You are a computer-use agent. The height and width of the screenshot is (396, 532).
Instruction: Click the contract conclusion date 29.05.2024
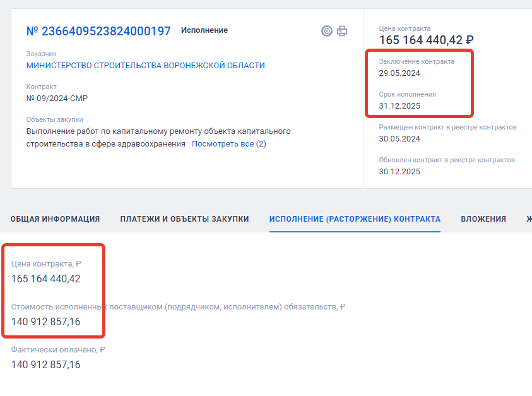point(399,73)
